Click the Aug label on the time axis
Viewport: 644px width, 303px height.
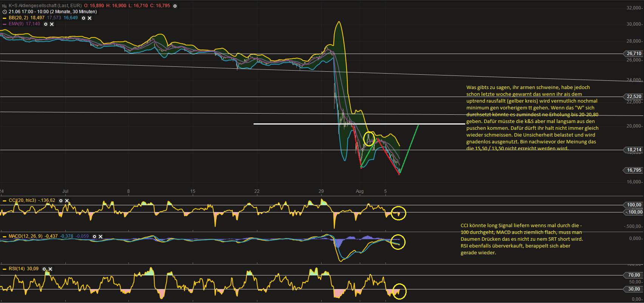coord(360,191)
